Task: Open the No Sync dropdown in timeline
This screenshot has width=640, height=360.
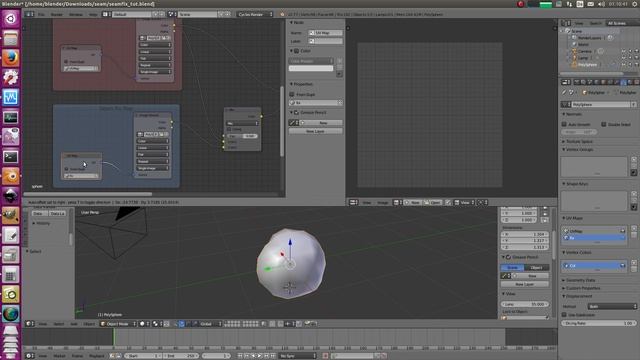Action: [298, 356]
